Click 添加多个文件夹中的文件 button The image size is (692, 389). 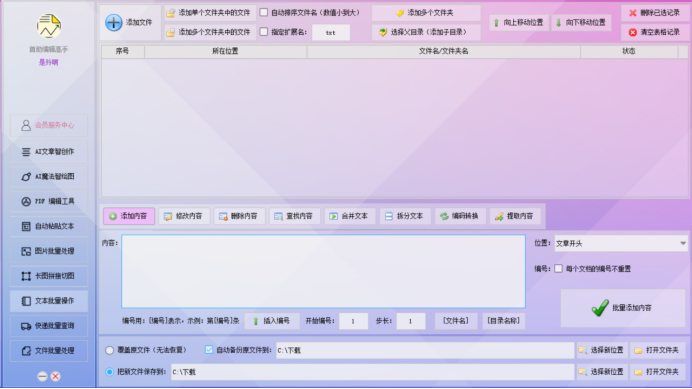tap(210, 32)
